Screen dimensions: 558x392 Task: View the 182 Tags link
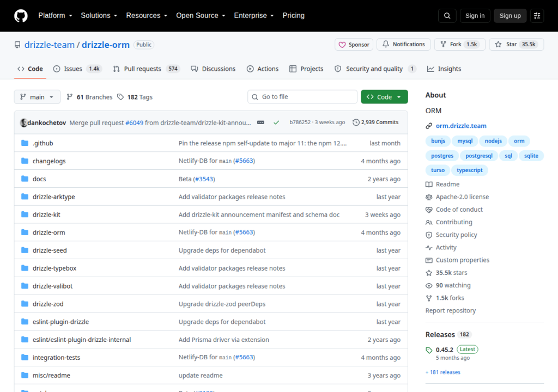pyautogui.click(x=135, y=97)
